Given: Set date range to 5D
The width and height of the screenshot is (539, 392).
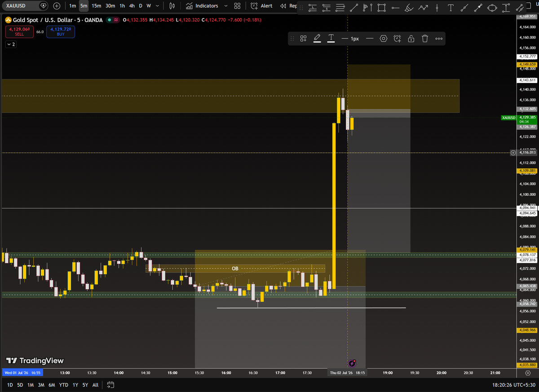Looking at the screenshot, I should tap(20, 385).
